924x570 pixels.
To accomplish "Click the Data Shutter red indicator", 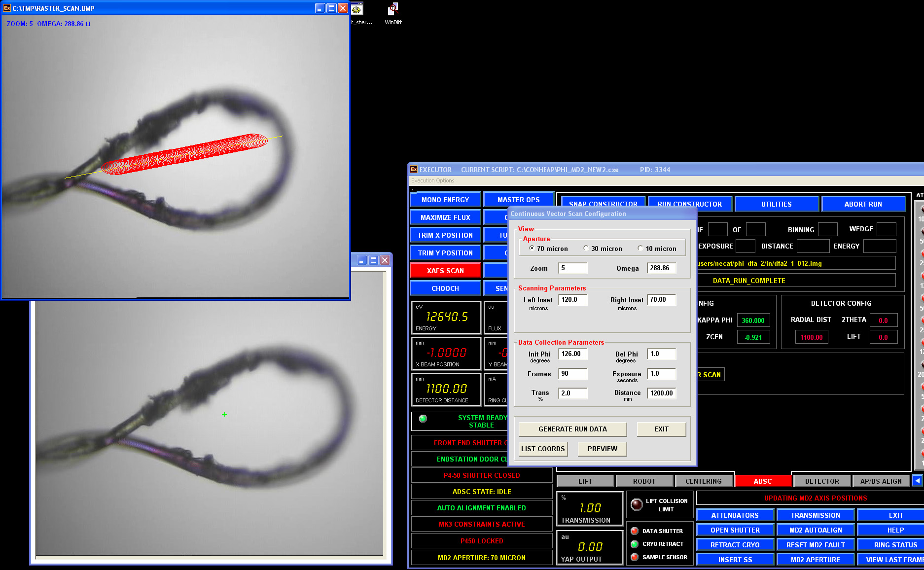I will tap(635, 531).
